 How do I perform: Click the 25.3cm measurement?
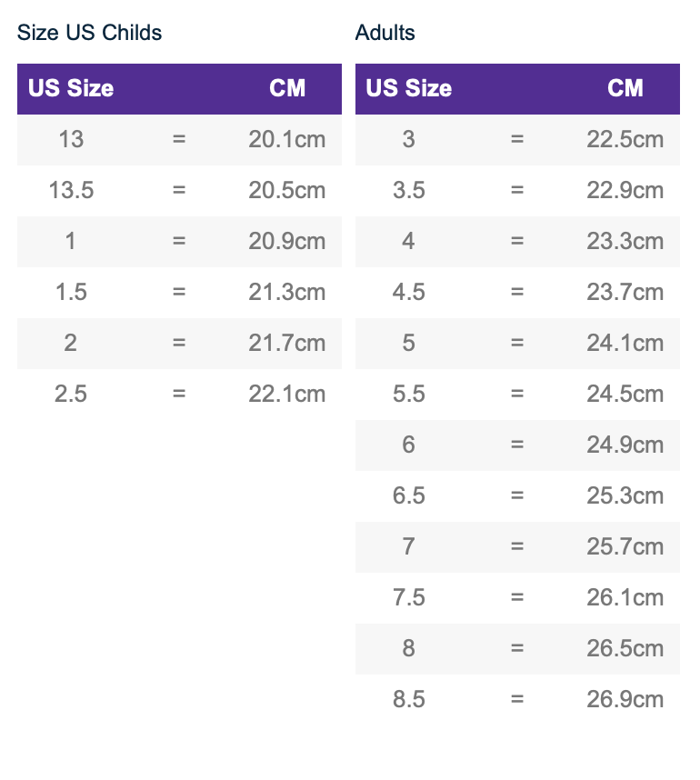(625, 495)
